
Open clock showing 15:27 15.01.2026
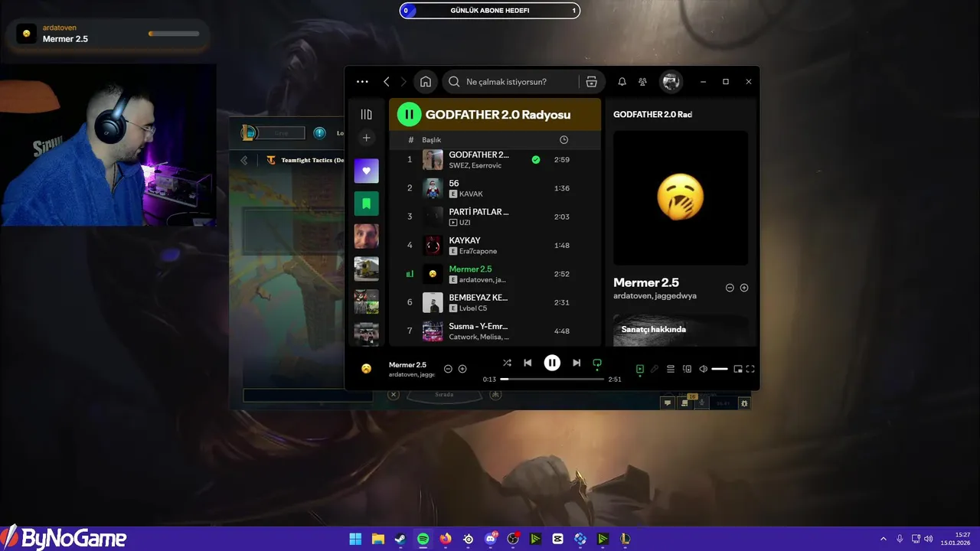[956, 539]
